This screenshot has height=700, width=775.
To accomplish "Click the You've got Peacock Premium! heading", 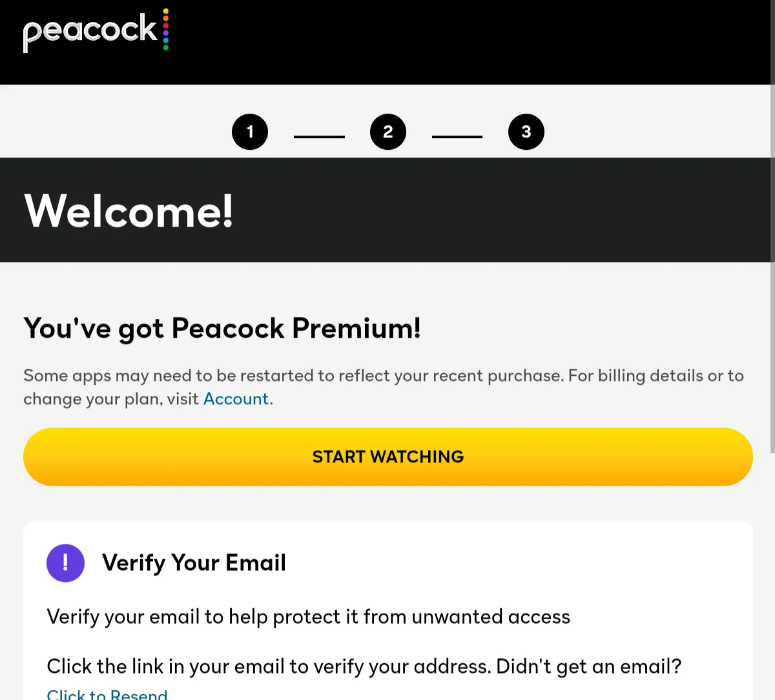I will (222, 328).
